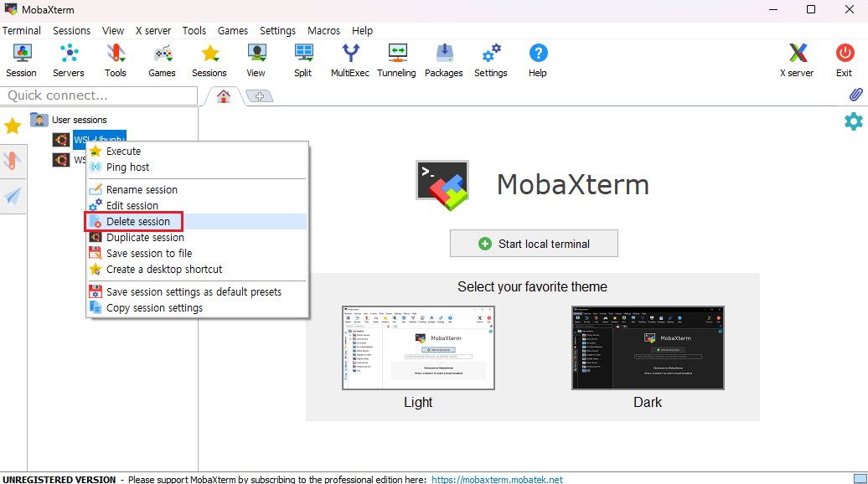Image resolution: width=868 pixels, height=484 pixels.
Task: Choose Rename session from context menu
Action: pos(197,190)
